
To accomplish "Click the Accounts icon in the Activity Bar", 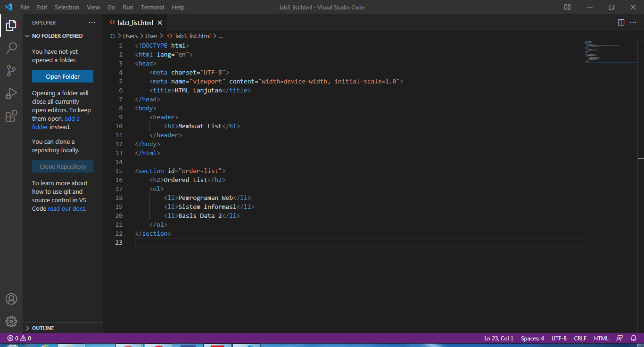I will point(11,298).
